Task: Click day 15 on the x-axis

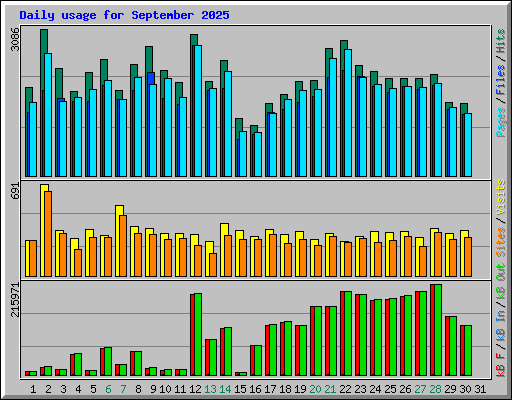Action: pos(240,389)
